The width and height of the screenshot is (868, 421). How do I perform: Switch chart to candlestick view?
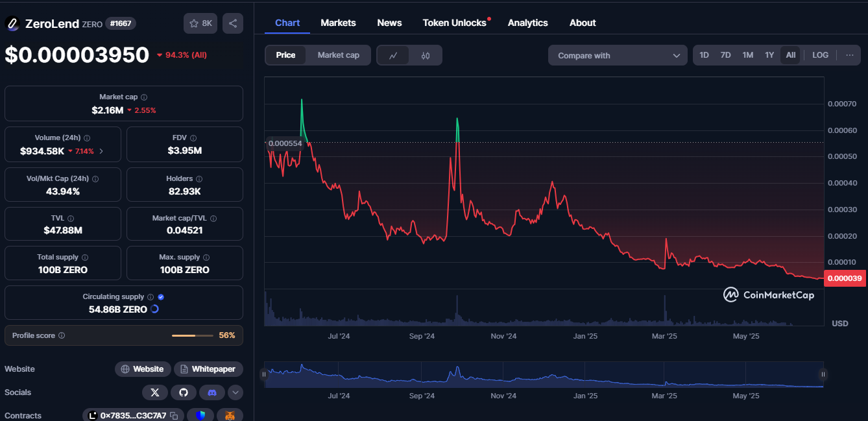(x=426, y=55)
